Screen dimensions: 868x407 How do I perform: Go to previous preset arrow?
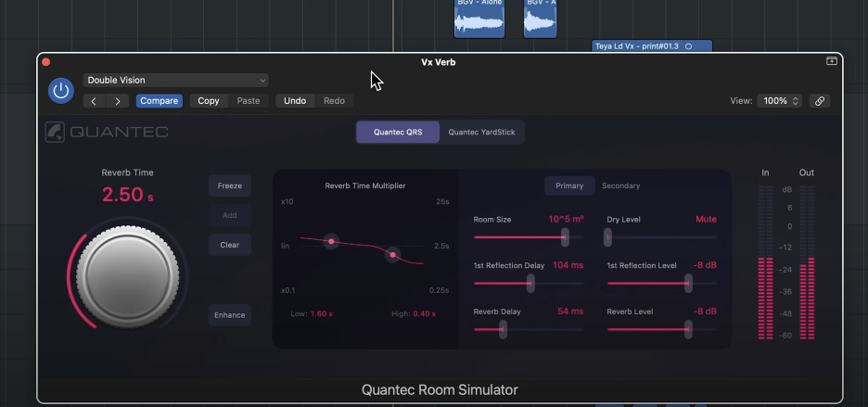(x=94, y=101)
